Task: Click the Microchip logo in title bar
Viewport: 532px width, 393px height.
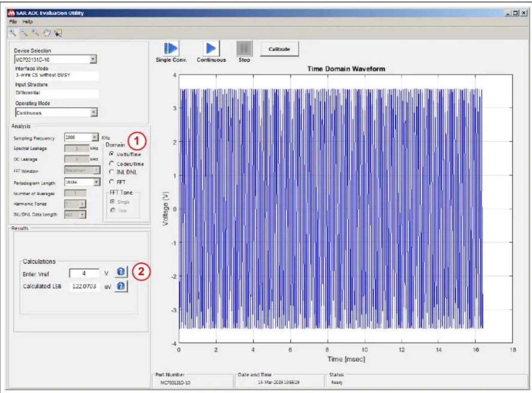Action: pos(12,13)
